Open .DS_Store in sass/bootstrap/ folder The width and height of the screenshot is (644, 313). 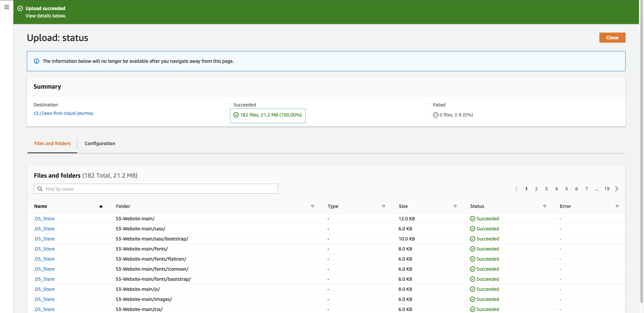44,239
